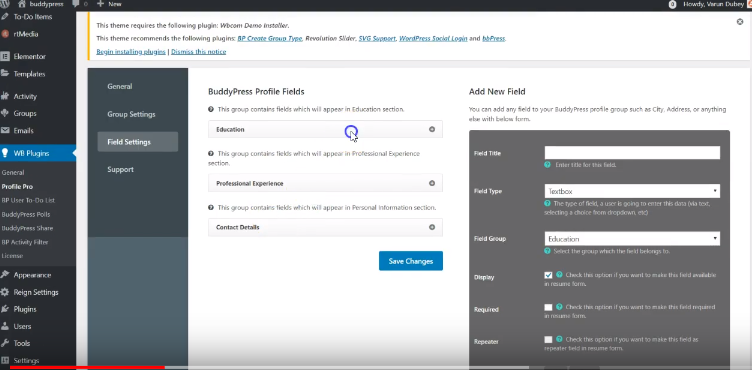Click the help icon next to Display checkbox

click(559, 275)
